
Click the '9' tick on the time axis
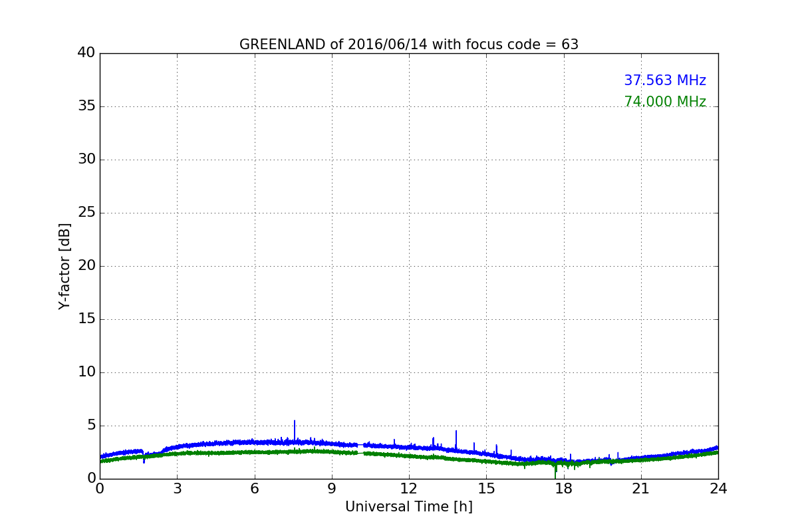pyautogui.click(x=332, y=489)
